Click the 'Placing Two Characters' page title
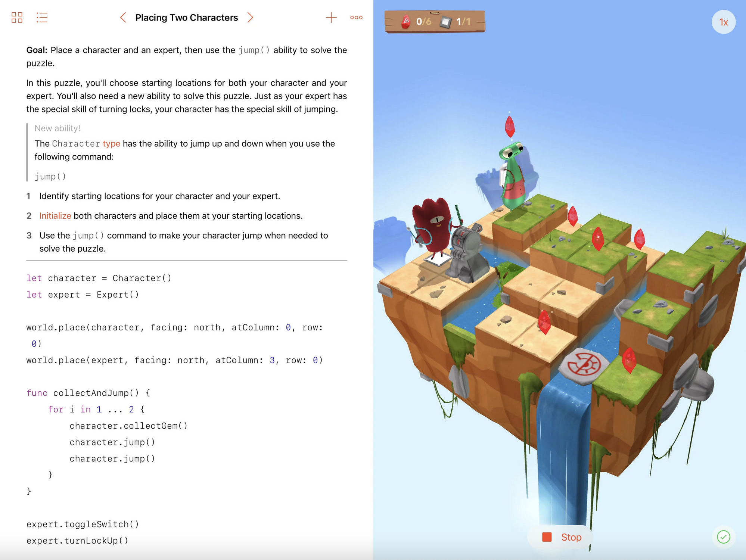 (x=186, y=18)
